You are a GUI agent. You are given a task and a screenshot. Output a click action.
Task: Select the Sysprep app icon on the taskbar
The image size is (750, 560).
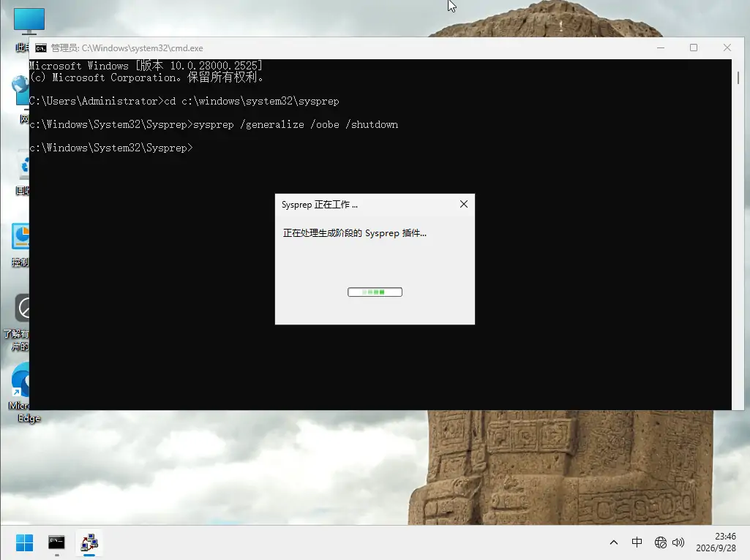click(89, 542)
